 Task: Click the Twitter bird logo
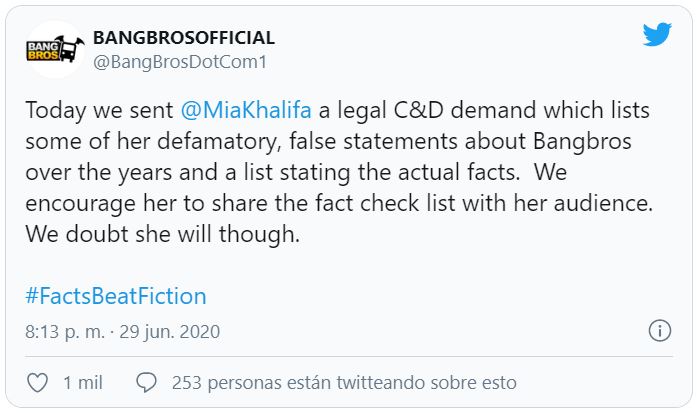coord(657,35)
